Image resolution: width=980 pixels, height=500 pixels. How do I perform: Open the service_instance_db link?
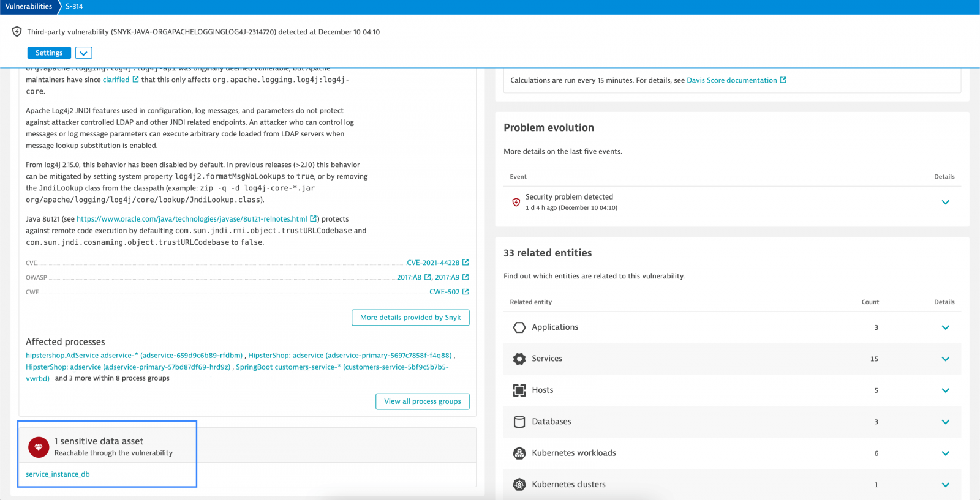[x=58, y=474]
